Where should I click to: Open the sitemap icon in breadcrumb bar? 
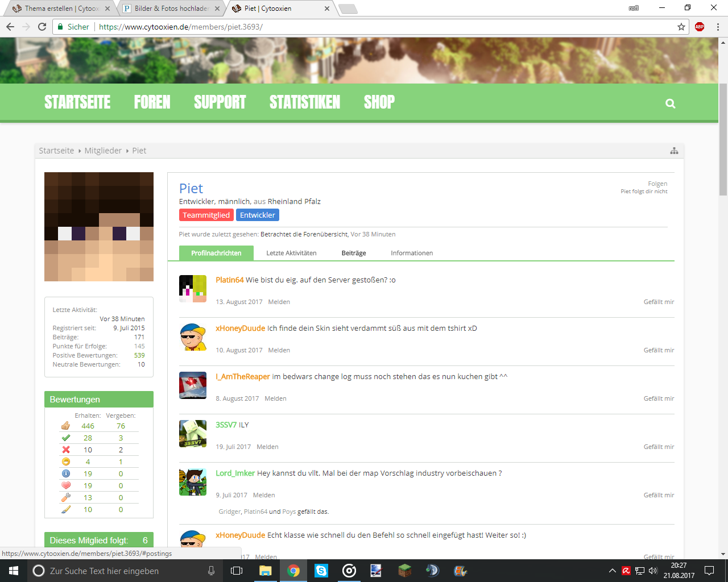(x=674, y=151)
